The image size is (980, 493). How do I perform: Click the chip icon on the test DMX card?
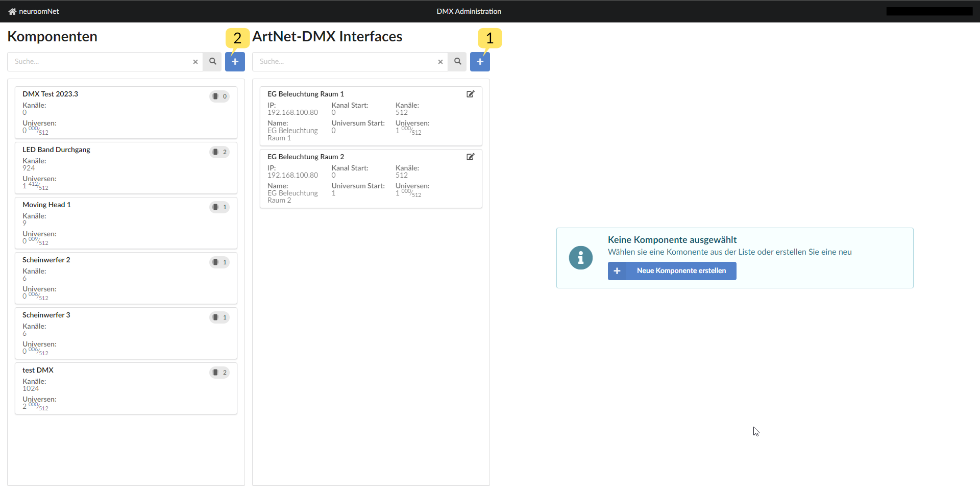(216, 372)
